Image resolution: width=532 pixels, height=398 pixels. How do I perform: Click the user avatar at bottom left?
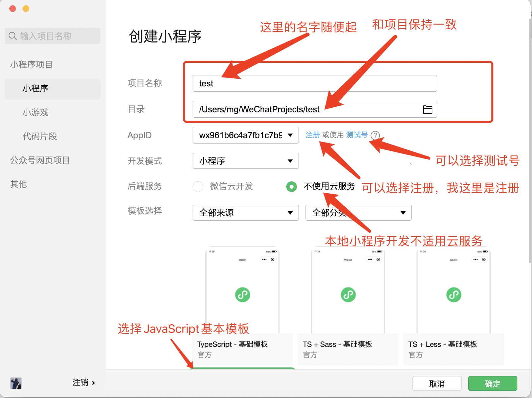pos(16,383)
